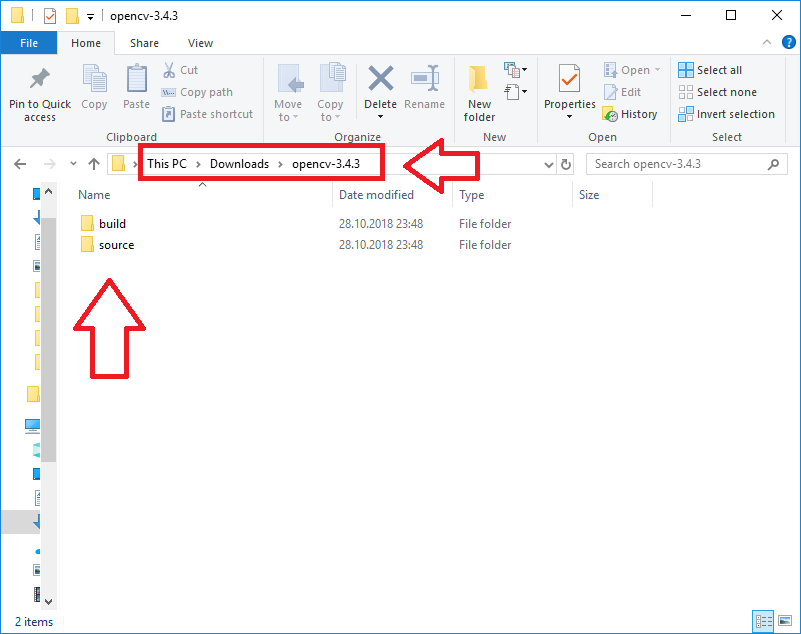This screenshot has height=634, width=801.
Task: Expand address bar previous locations dropdown
Action: (x=548, y=165)
